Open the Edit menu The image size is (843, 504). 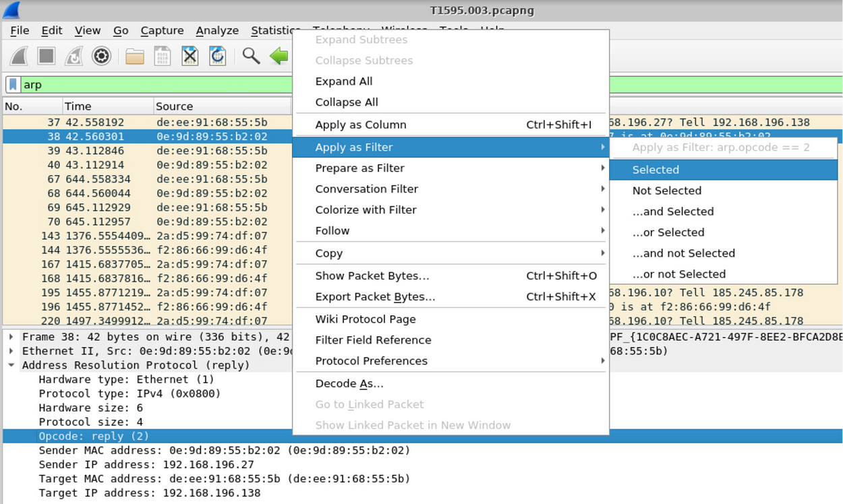coord(52,30)
